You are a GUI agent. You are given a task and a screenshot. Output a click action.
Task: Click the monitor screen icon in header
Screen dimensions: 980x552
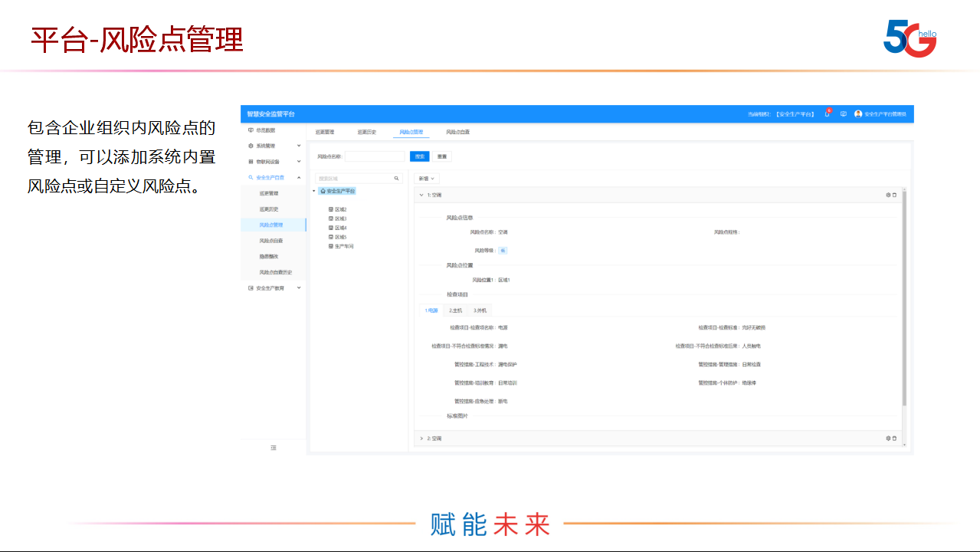pos(843,114)
